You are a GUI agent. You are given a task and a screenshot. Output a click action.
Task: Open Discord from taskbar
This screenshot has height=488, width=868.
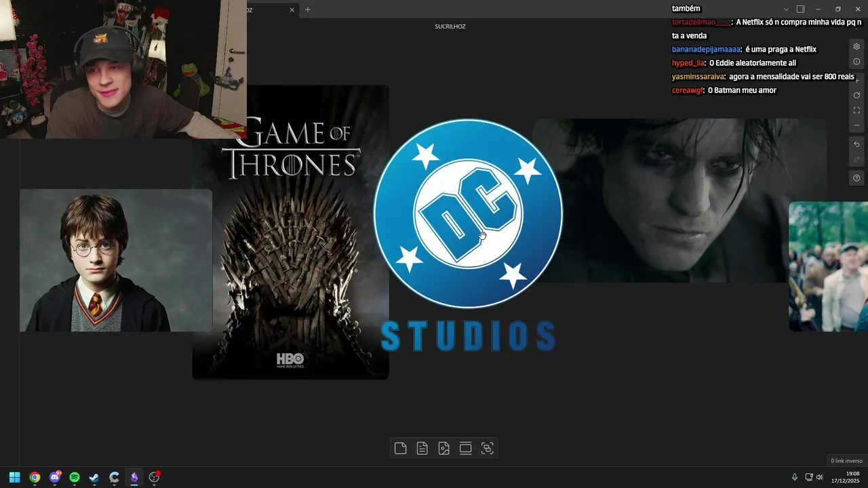[x=55, y=477]
